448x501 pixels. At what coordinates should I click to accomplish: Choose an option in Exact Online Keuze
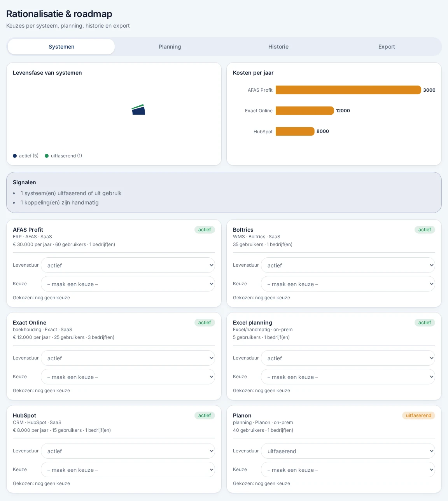point(128,377)
